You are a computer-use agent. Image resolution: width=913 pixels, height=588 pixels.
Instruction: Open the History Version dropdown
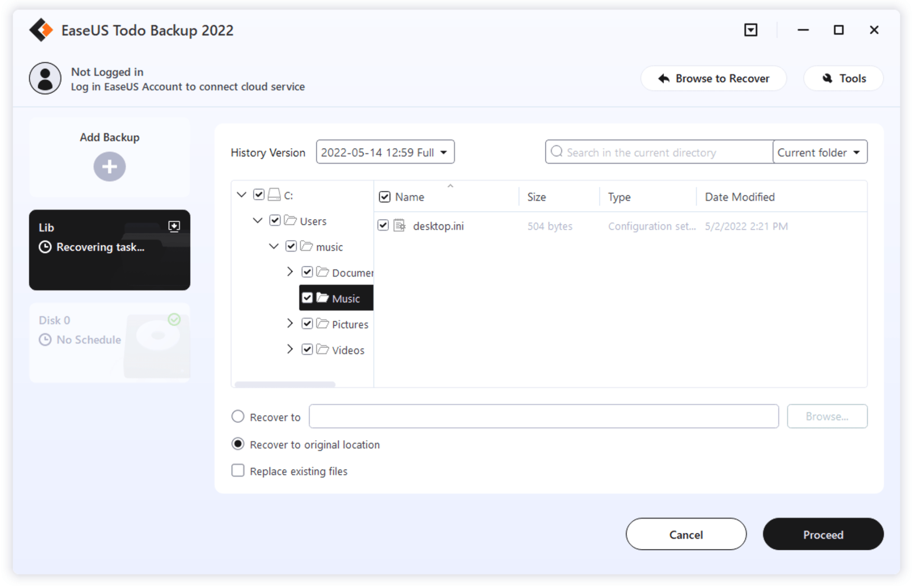coord(385,152)
